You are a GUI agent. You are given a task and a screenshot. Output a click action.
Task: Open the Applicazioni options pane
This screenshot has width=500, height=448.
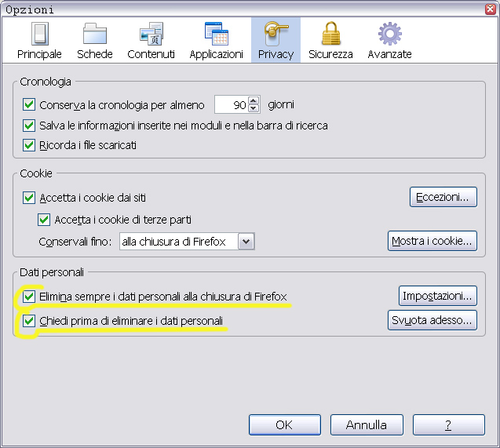pyautogui.click(x=216, y=41)
